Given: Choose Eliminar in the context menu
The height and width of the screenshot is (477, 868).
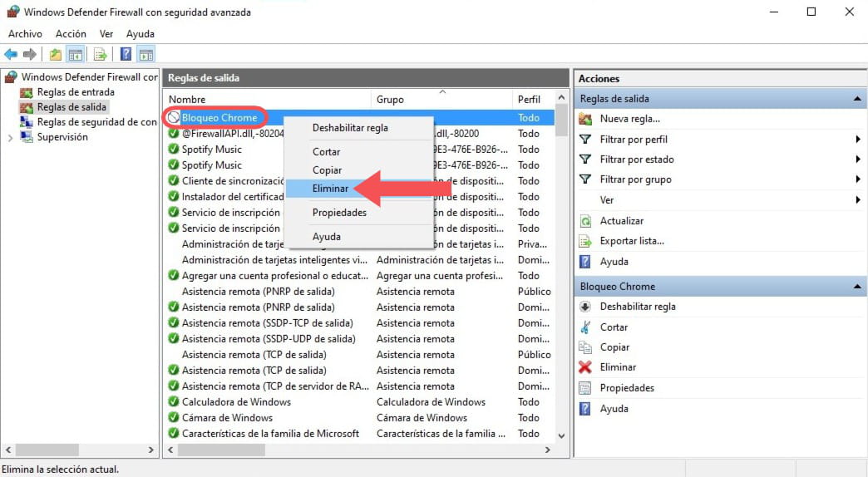Looking at the screenshot, I should [x=358, y=189].
